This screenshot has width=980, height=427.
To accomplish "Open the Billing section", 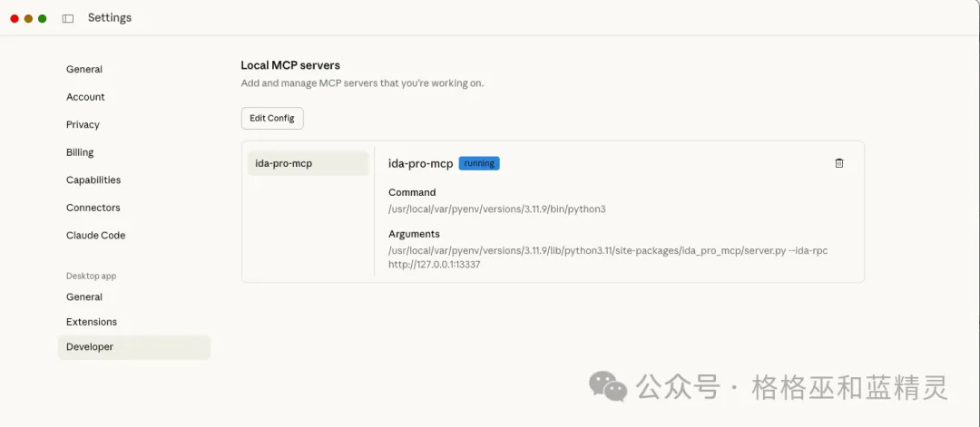I will [80, 152].
